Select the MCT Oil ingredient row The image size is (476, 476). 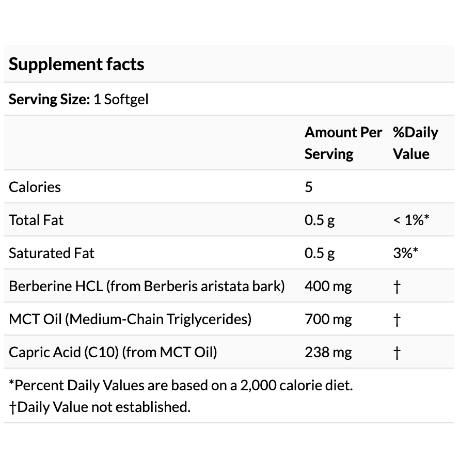[229, 319]
